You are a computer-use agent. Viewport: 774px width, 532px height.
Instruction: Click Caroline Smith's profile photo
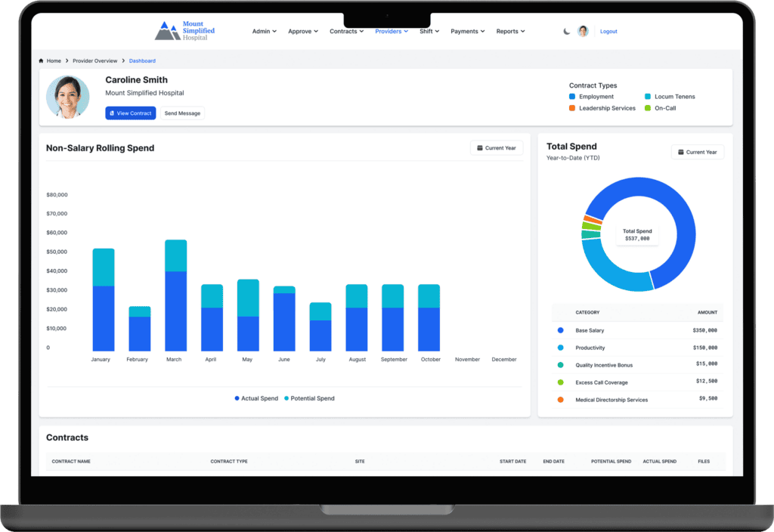68,97
